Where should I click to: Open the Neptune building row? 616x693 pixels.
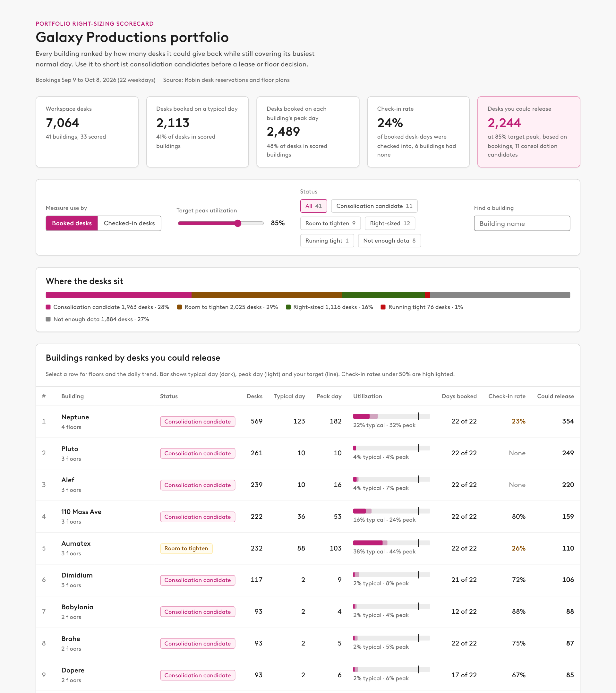point(308,422)
